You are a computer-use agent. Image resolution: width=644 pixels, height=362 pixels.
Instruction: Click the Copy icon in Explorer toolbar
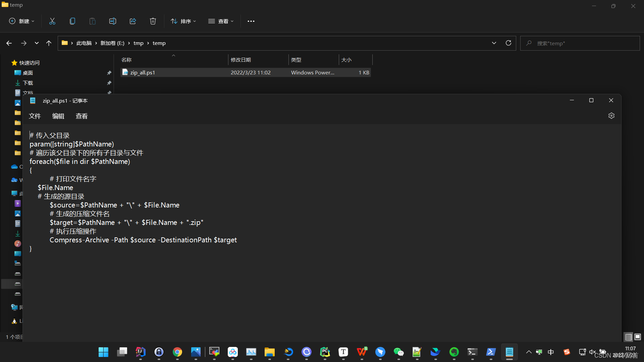point(72,21)
